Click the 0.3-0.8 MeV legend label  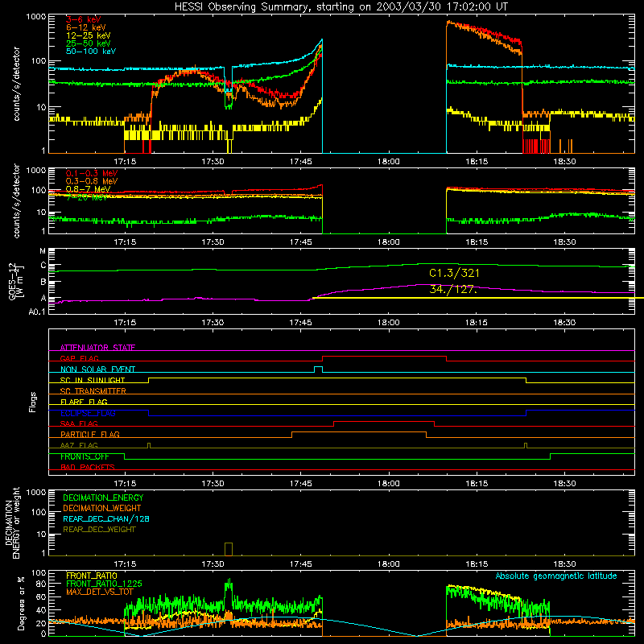tap(92, 181)
